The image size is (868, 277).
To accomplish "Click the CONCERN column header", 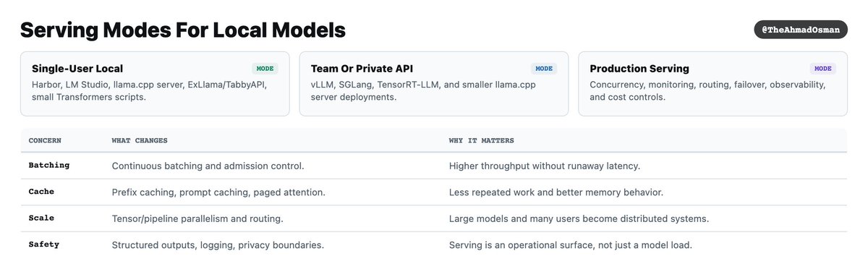I will [45, 140].
